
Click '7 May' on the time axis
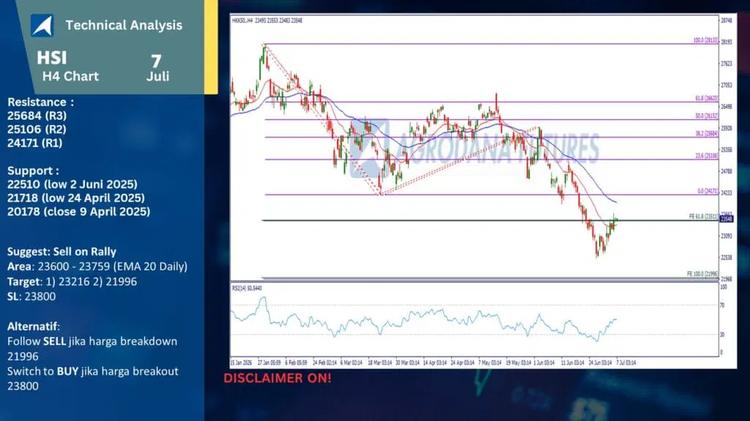[490, 363]
